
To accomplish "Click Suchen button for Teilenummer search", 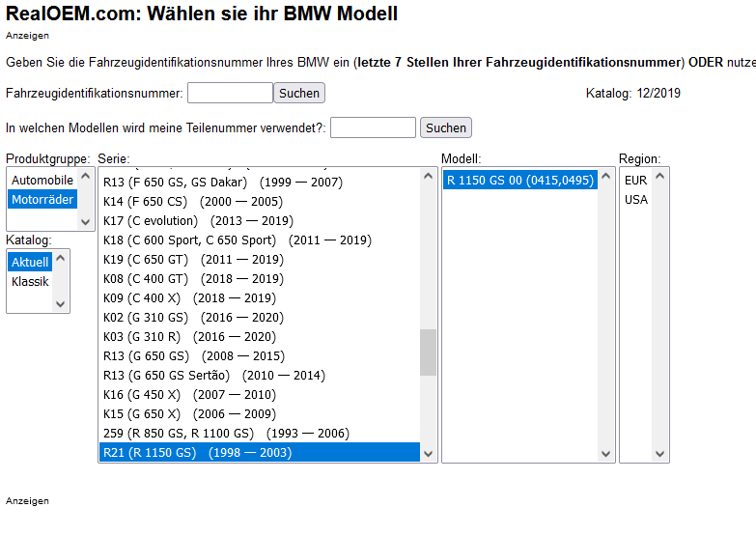I will pos(445,127).
